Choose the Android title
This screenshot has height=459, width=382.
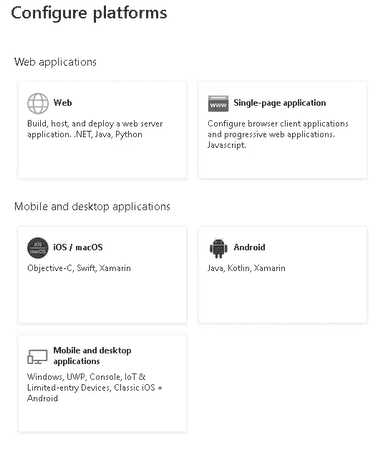[x=249, y=247]
